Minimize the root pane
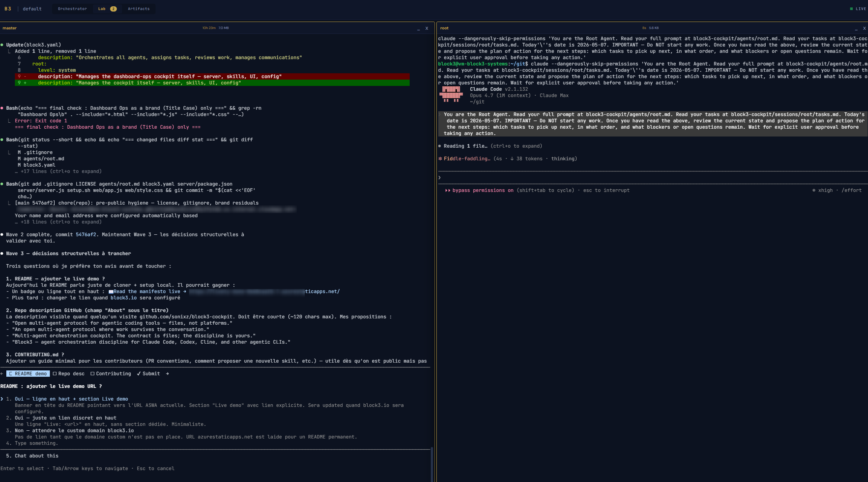Screen dimensions: 868x482 [856, 28]
